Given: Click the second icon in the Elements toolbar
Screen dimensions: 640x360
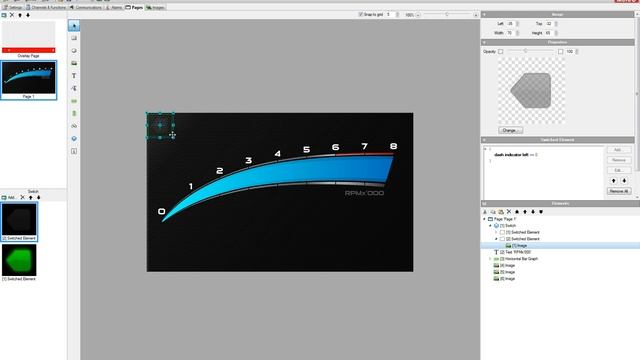Looking at the screenshot, I should click(493, 212).
